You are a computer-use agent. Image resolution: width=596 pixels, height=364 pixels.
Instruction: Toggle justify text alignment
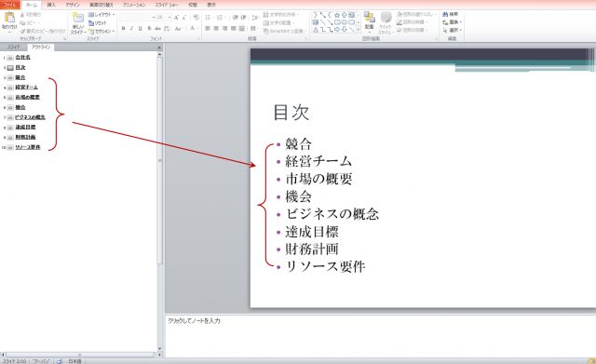click(x=233, y=29)
